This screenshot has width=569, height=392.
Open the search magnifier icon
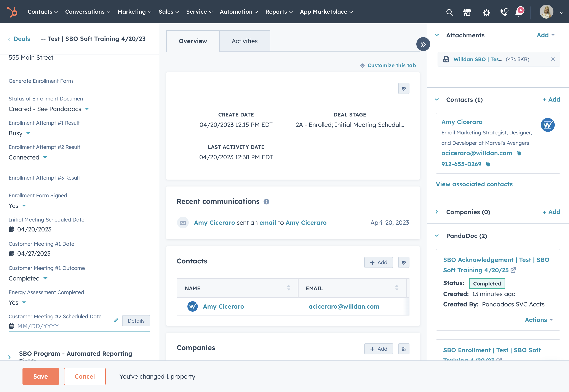tap(450, 12)
